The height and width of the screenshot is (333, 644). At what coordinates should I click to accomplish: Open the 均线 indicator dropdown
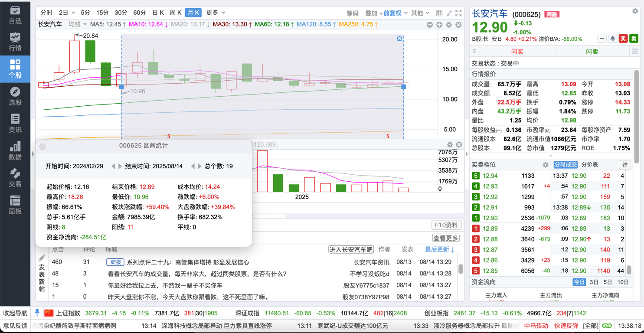click(78, 24)
